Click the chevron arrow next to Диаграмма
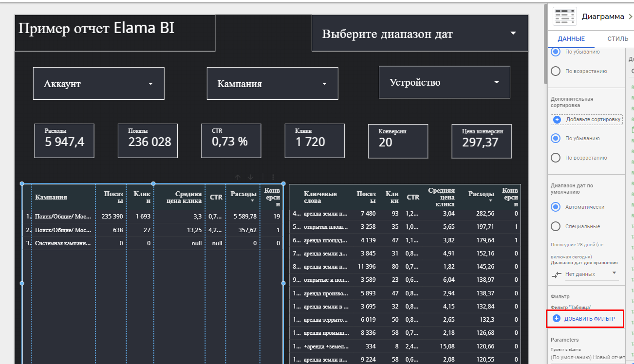 pyautogui.click(x=630, y=17)
